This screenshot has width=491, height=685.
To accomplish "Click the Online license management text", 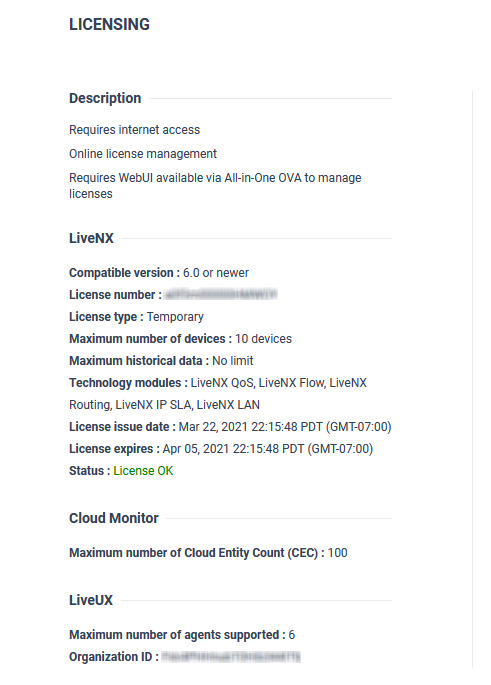I will tap(143, 154).
